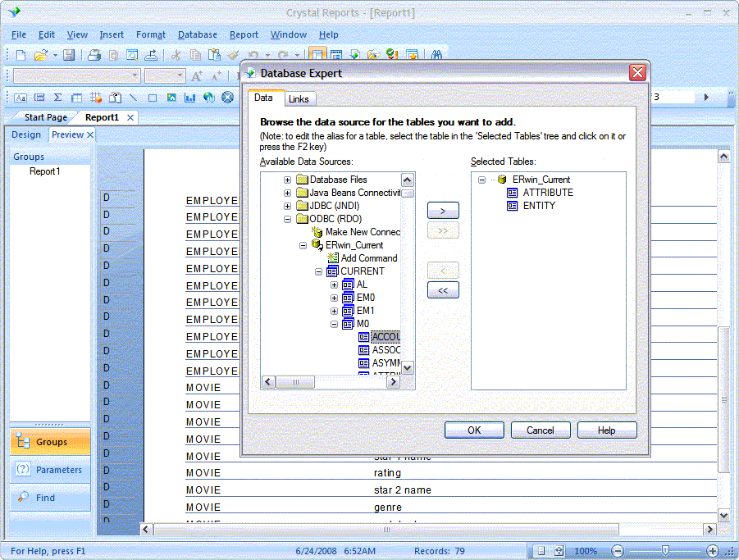Insert a text object
This screenshot has height=560, width=739.
tap(21, 98)
